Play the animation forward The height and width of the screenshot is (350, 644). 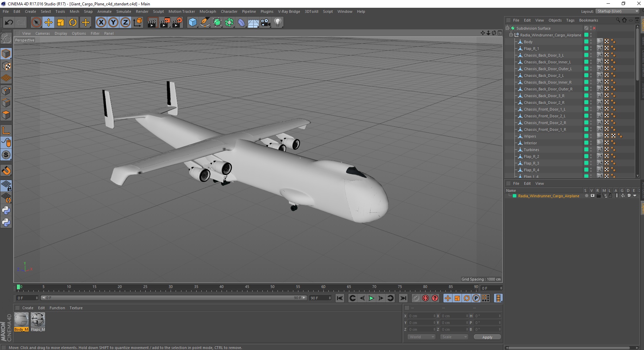click(x=371, y=298)
